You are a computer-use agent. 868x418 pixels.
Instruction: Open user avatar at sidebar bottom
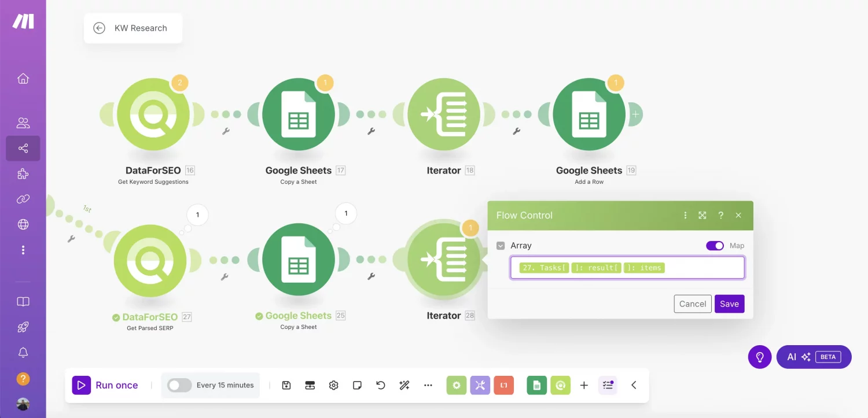pos(23,404)
